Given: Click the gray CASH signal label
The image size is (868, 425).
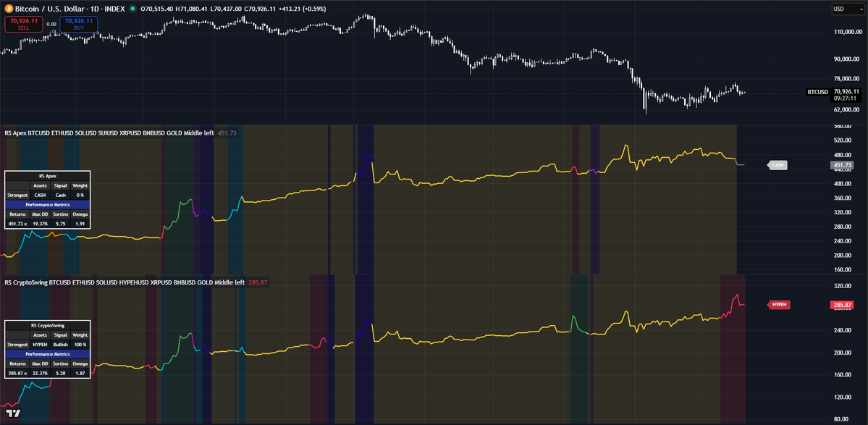Looking at the screenshot, I should tap(777, 165).
